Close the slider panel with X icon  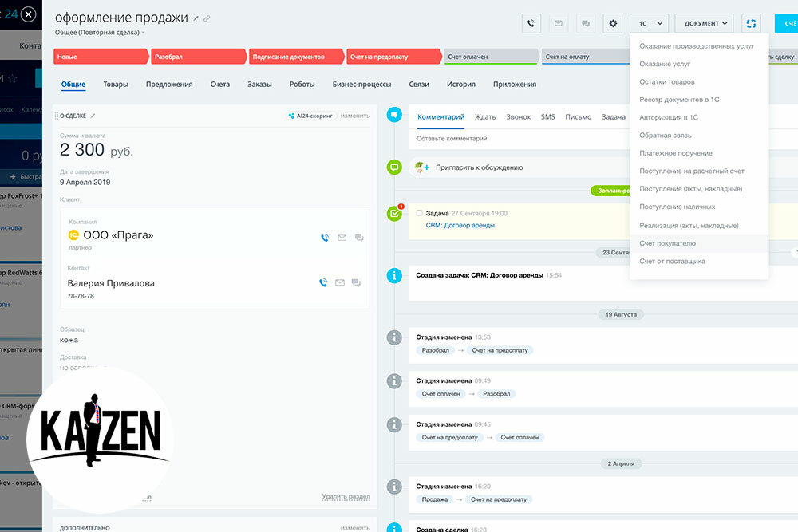tap(29, 14)
